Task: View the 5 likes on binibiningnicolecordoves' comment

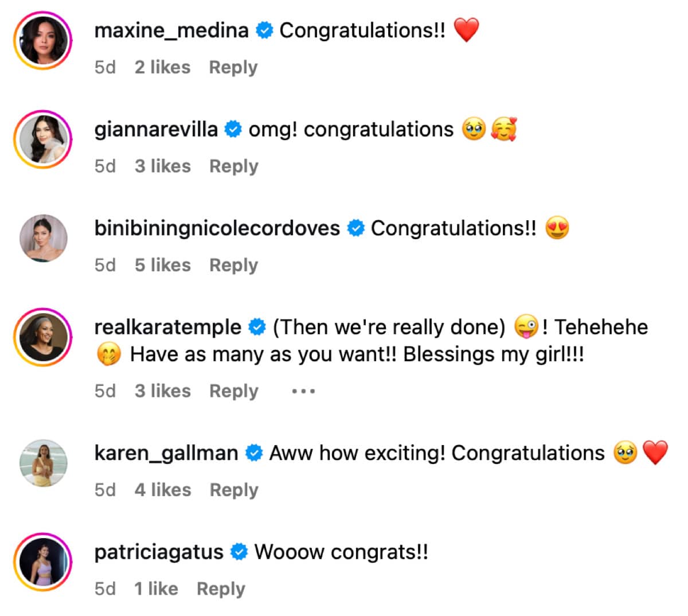Action: [163, 265]
